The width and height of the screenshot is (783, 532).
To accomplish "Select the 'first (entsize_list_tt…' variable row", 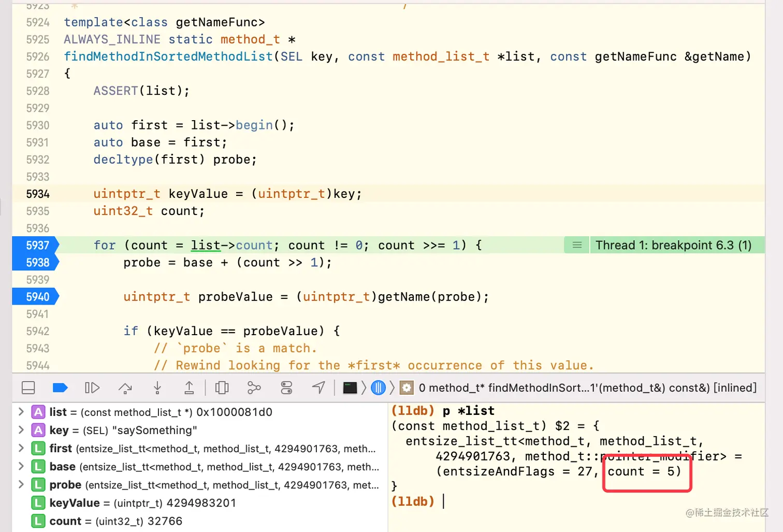I will tap(200, 448).
